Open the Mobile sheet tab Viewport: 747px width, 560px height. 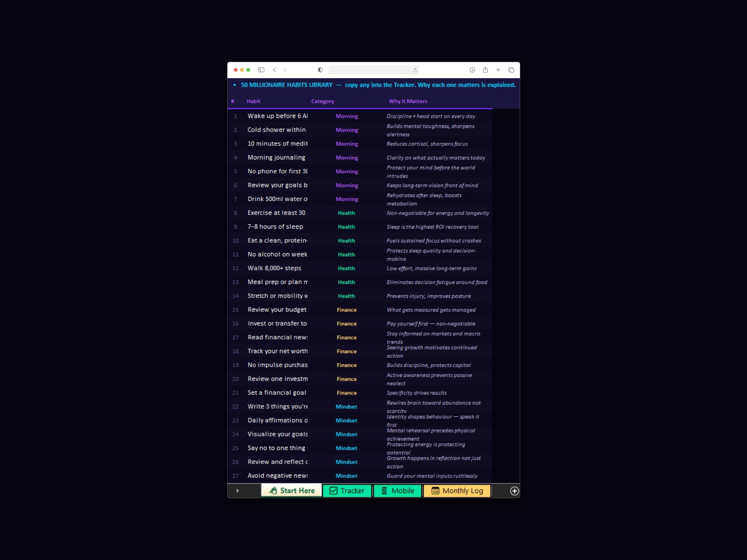(x=397, y=491)
